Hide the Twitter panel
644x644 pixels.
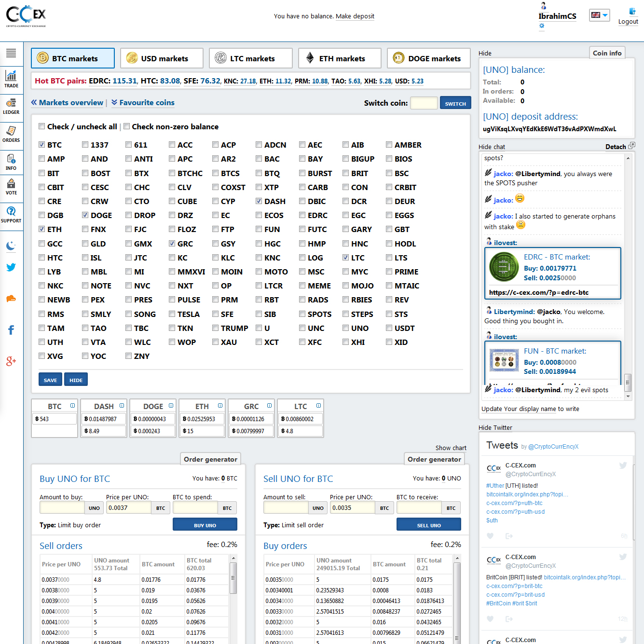click(x=495, y=427)
